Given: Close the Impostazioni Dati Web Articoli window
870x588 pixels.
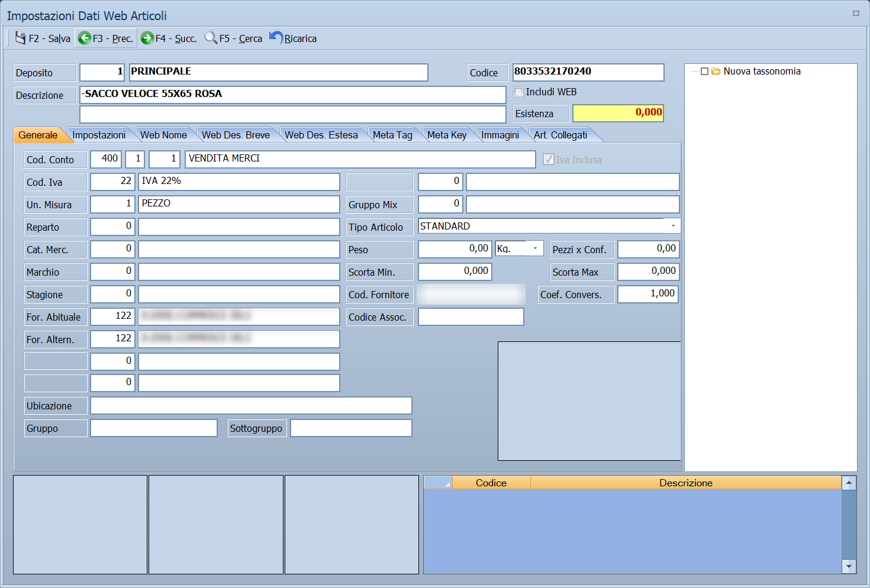Looking at the screenshot, I should pos(856,13).
